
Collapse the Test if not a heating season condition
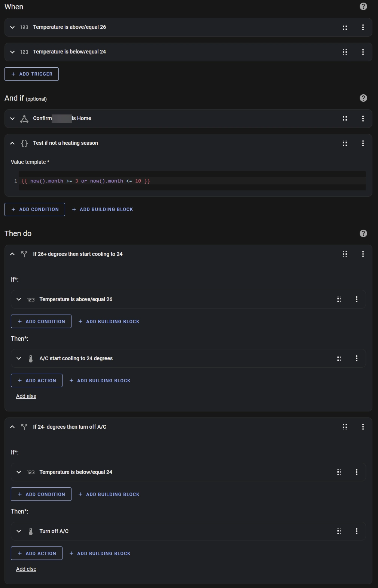point(12,143)
